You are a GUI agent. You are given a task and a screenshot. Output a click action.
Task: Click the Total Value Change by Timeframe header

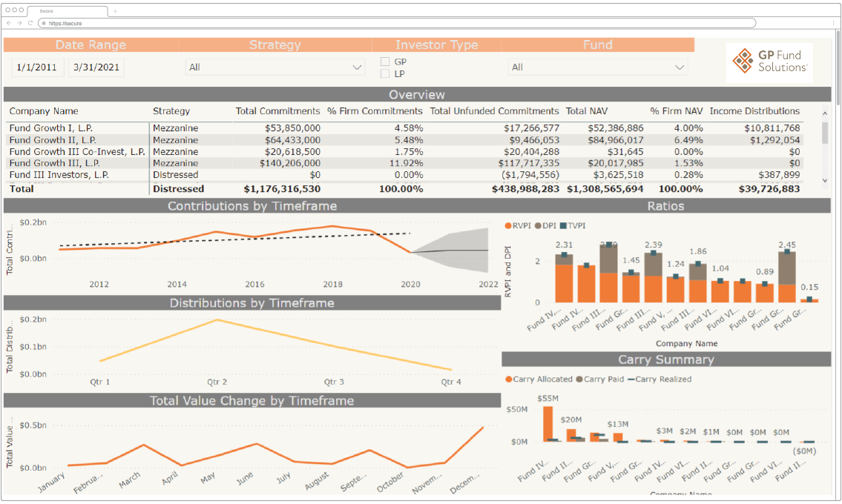[x=252, y=401]
